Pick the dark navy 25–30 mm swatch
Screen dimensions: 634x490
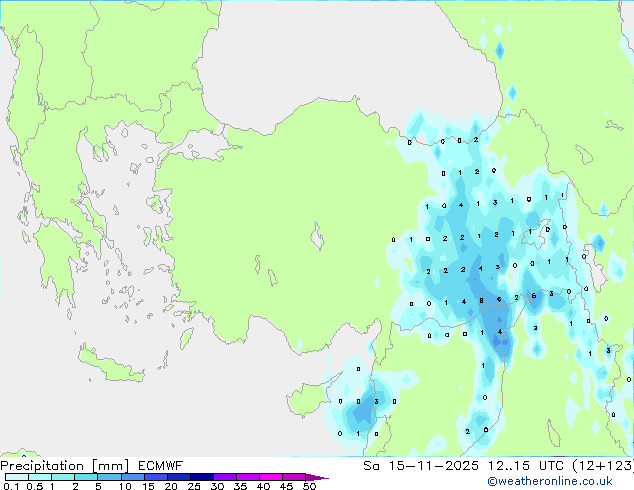pyautogui.click(x=201, y=477)
